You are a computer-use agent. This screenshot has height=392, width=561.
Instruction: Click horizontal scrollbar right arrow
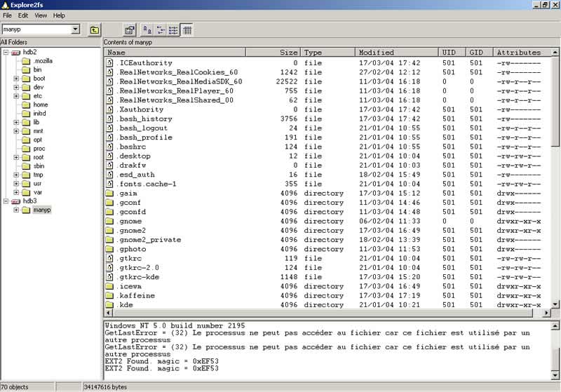(546, 313)
